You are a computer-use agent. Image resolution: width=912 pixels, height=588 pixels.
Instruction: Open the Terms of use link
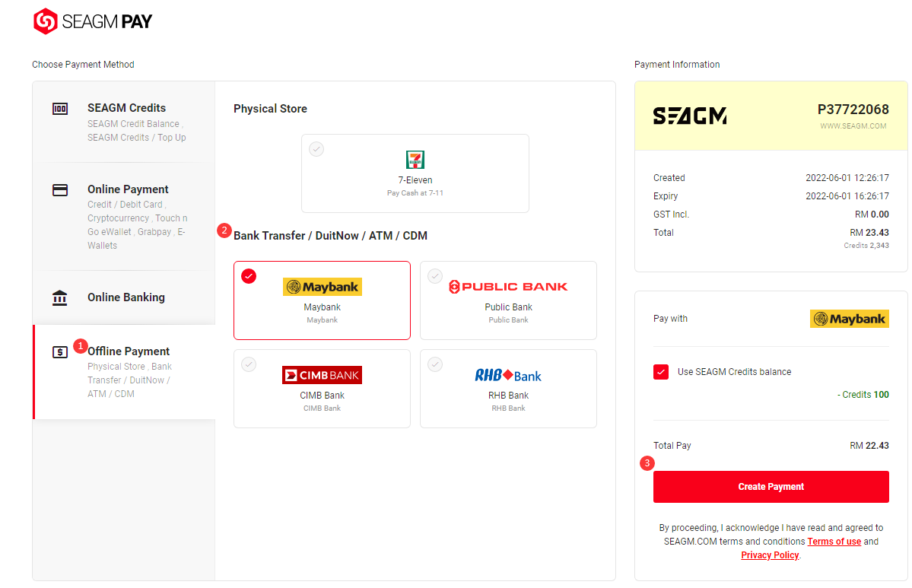834,542
